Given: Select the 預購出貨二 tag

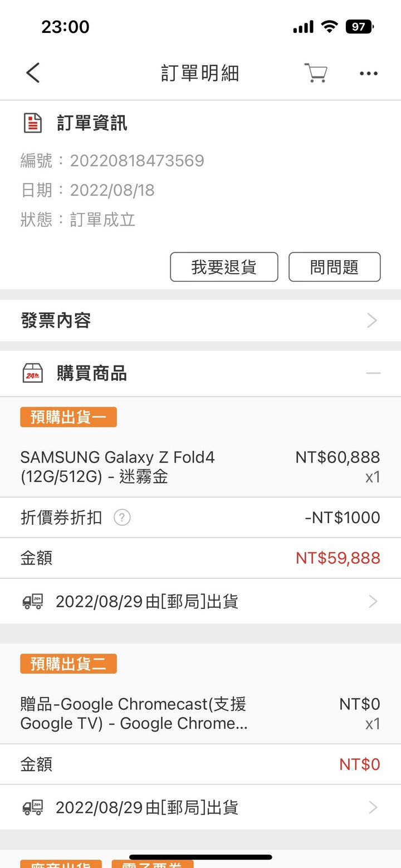Looking at the screenshot, I should pyautogui.click(x=69, y=664).
